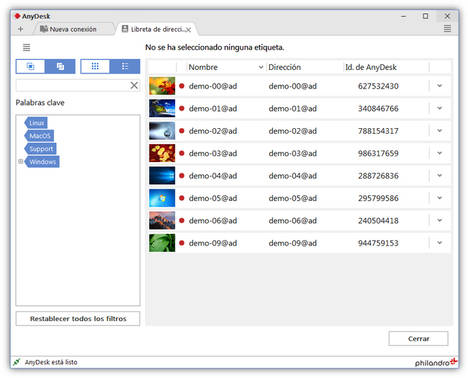This screenshot has height=378, width=468.
Task: Click the AnyDesk ID 788154317
Action: point(378,131)
